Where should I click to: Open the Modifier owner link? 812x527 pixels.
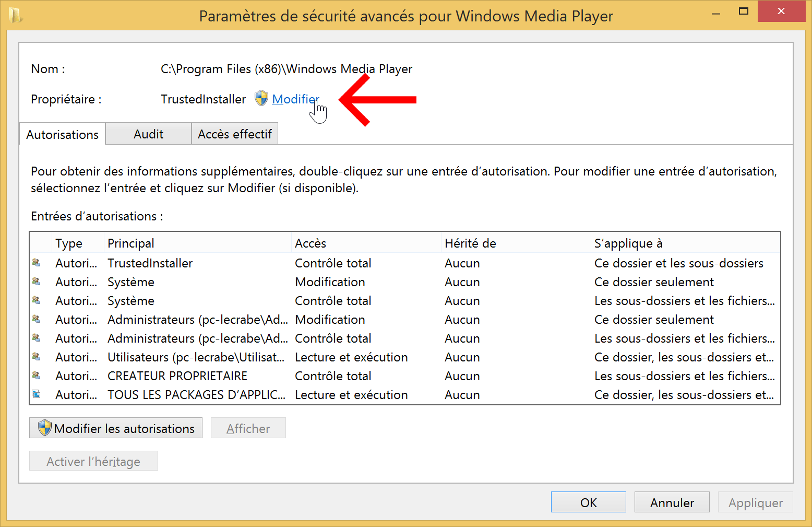[295, 99]
